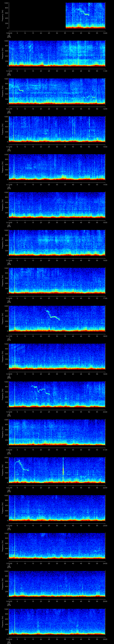
Task: Click the 13:00 end time label
Action: (x=105, y=147)
